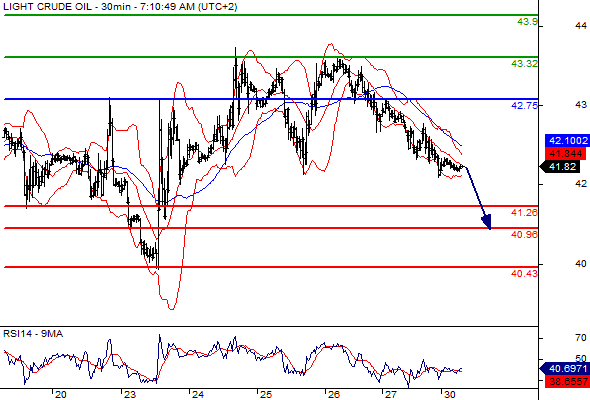The width and height of the screenshot is (590, 400).
Task: Click the 43.32 resistance level label
Action: point(524,64)
